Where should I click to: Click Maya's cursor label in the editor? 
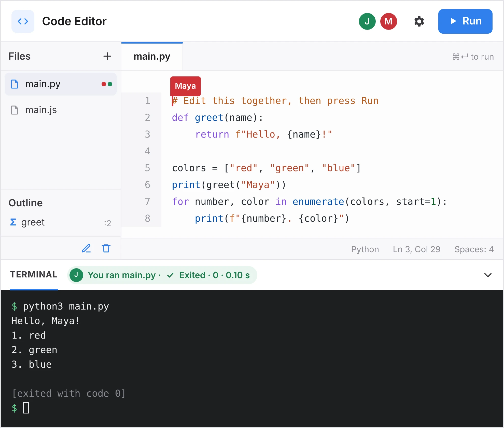(185, 86)
